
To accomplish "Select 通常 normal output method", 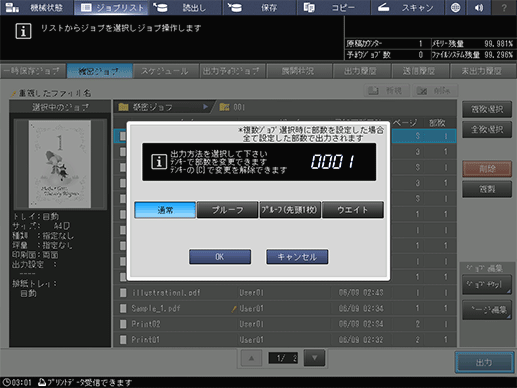I will pos(165,210).
